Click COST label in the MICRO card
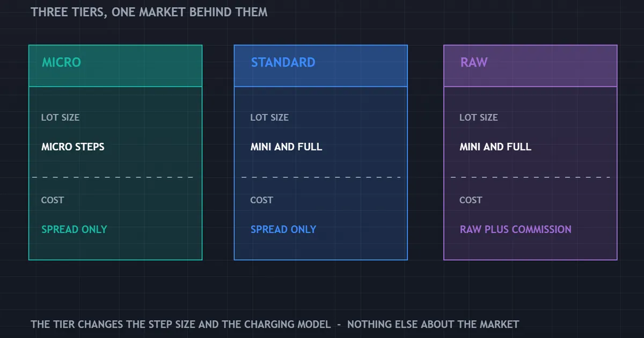 point(53,200)
